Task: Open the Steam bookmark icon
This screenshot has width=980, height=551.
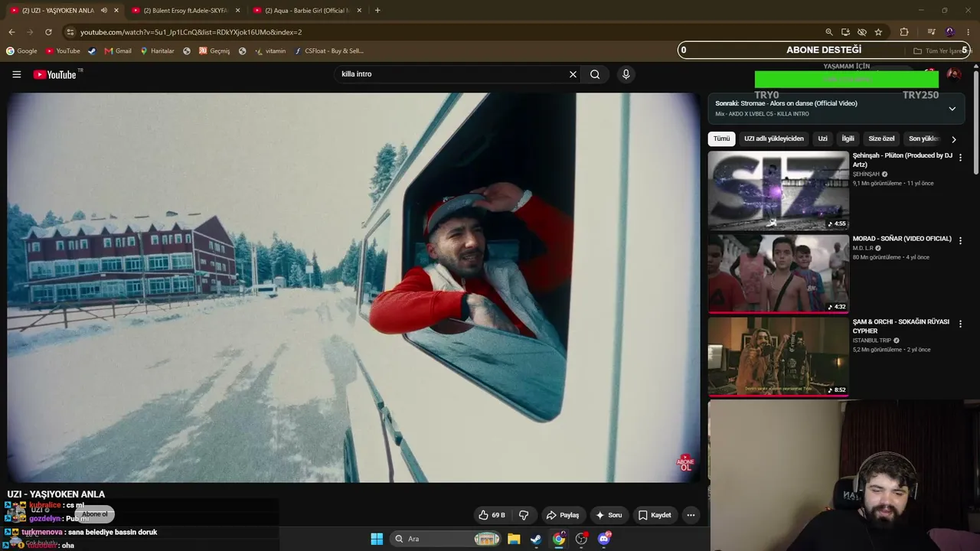Action: [x=92, y=51]
